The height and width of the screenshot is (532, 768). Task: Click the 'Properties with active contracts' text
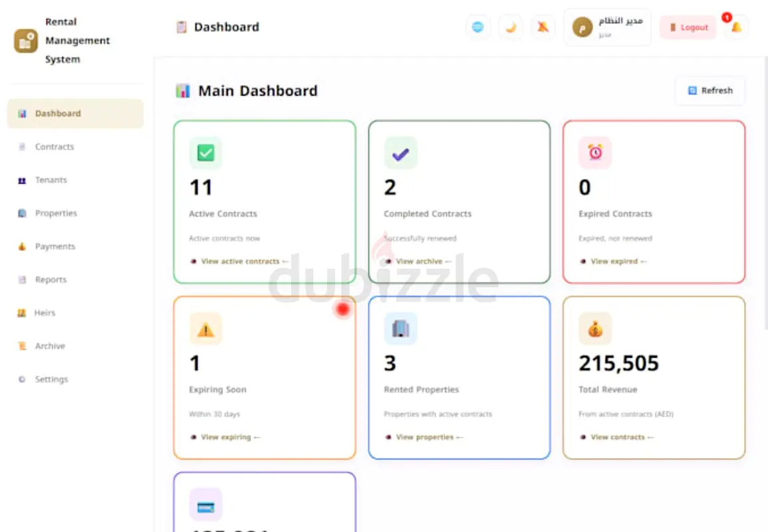click(x=438, y=414)
